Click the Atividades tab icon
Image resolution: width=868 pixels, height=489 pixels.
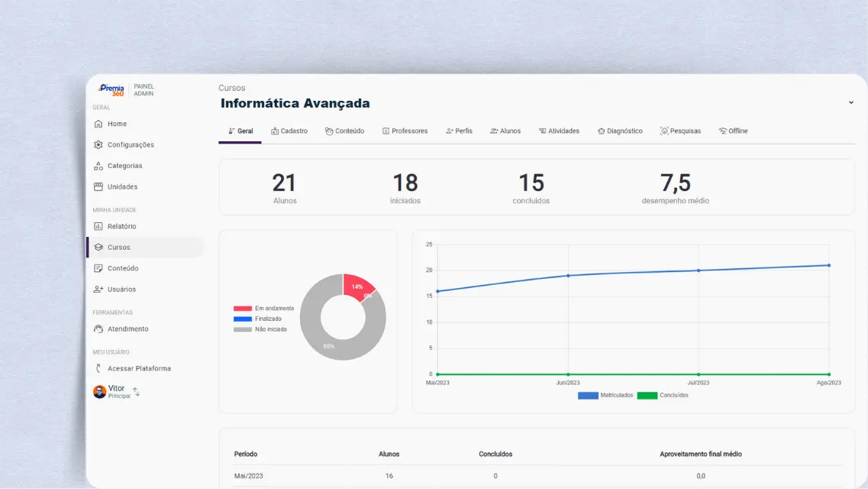pos(543,131)
